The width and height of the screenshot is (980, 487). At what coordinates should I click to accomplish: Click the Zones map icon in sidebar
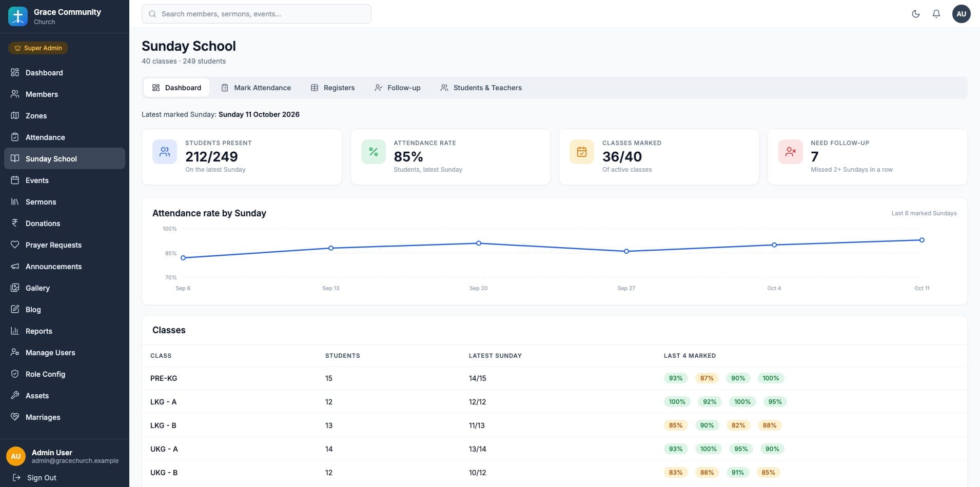click(15, 115)
